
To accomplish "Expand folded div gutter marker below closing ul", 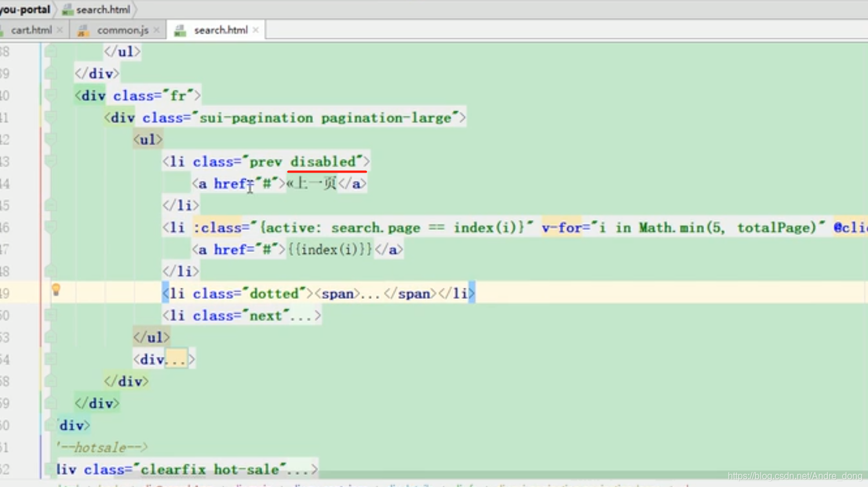I will pos(50,360).
